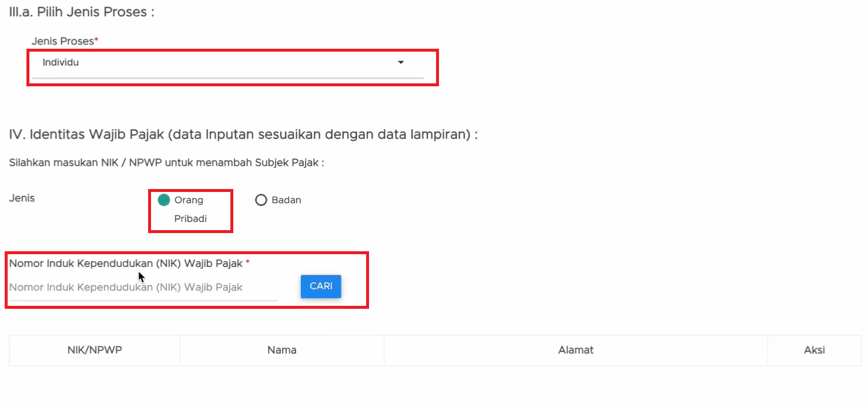This screenshot has width=868, height=408.
Task: Click the selected value "Individu"
Action: click(x=61, y=62)
